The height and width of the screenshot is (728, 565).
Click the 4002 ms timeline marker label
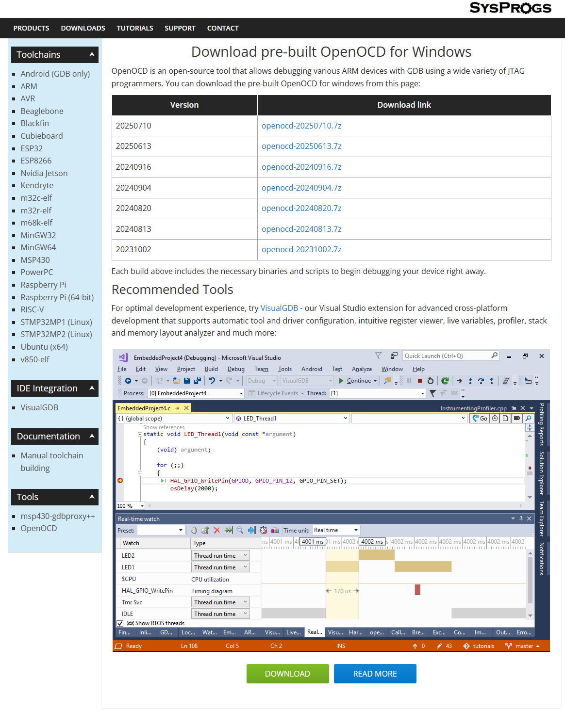click(x=372, y=542)
